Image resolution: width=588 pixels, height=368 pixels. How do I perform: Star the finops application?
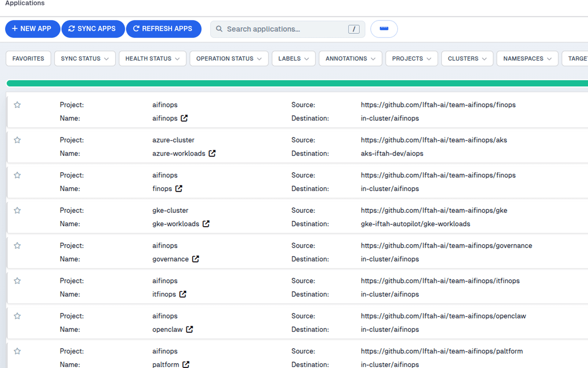click(17, 175)
